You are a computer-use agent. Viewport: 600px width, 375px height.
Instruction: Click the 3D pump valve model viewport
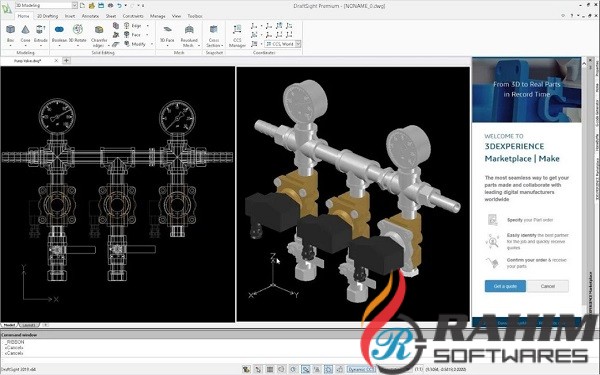point(353,194)
